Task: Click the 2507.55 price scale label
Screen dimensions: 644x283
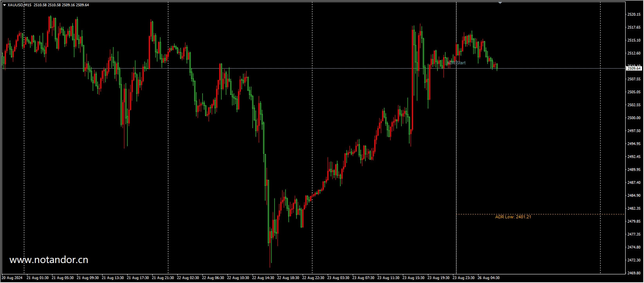Action: click(634, 79)
